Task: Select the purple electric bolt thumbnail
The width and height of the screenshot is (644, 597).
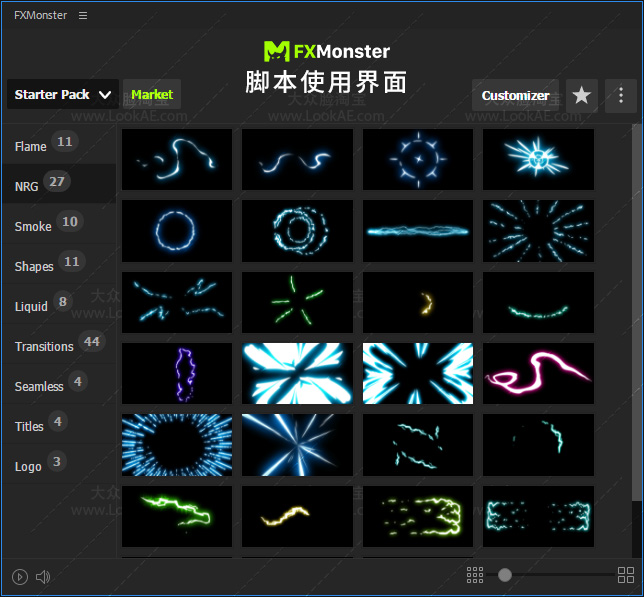Action: pyautogui.click(x=177, y=374)
